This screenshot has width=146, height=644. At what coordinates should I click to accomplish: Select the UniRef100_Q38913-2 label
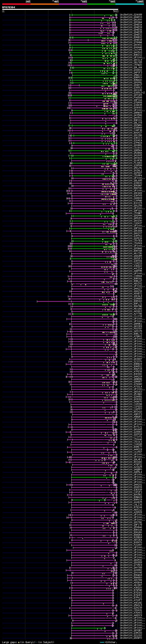pos(132,93)
